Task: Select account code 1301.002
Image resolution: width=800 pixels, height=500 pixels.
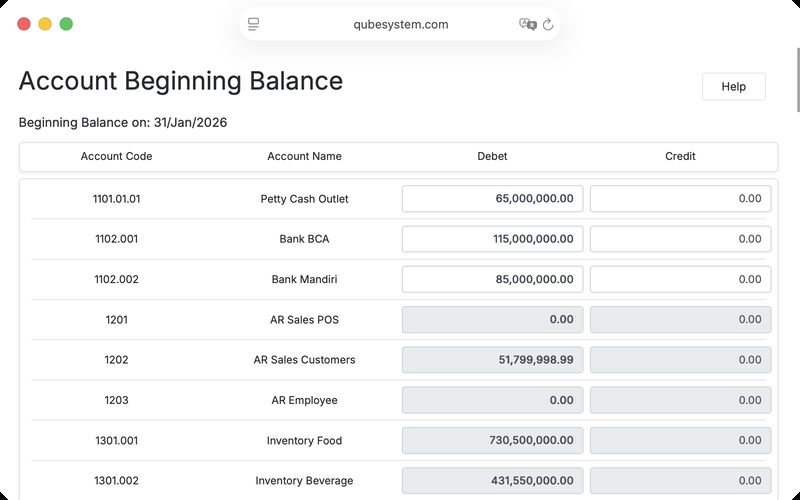Action: (x=116, y=481)
